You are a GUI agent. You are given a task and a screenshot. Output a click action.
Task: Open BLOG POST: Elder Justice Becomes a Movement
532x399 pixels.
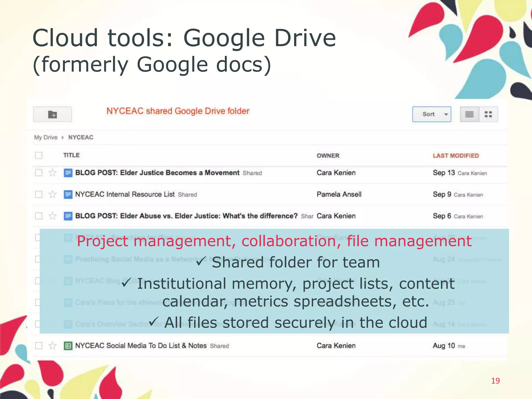[157, 173]
